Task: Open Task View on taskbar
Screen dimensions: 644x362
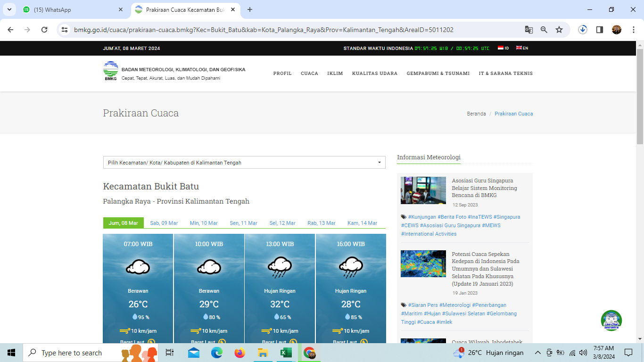Action: click(x=170, y=353)
